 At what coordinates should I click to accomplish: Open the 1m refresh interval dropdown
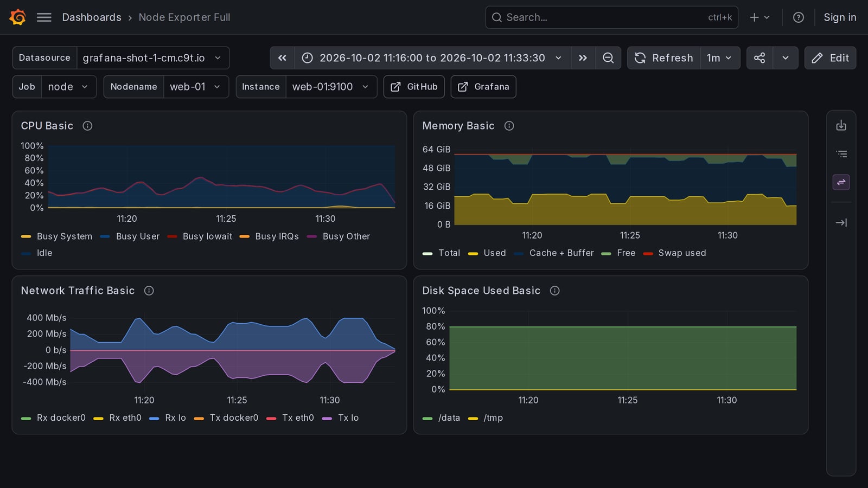point(720,58)
